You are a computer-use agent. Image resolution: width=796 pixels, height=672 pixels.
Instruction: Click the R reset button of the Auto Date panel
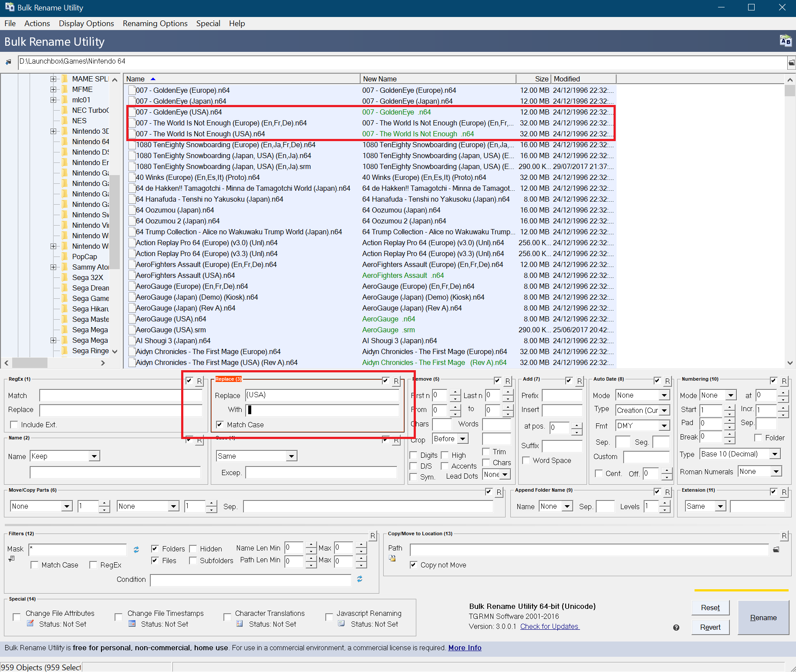[x=667, y=381]
